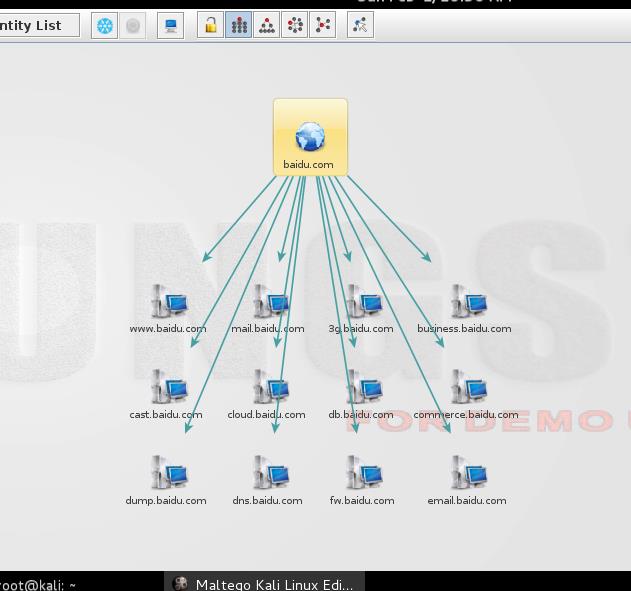Click the freeze snowflake toolbar icon
This screenshot has height=591, width=631.
point(105,26)
